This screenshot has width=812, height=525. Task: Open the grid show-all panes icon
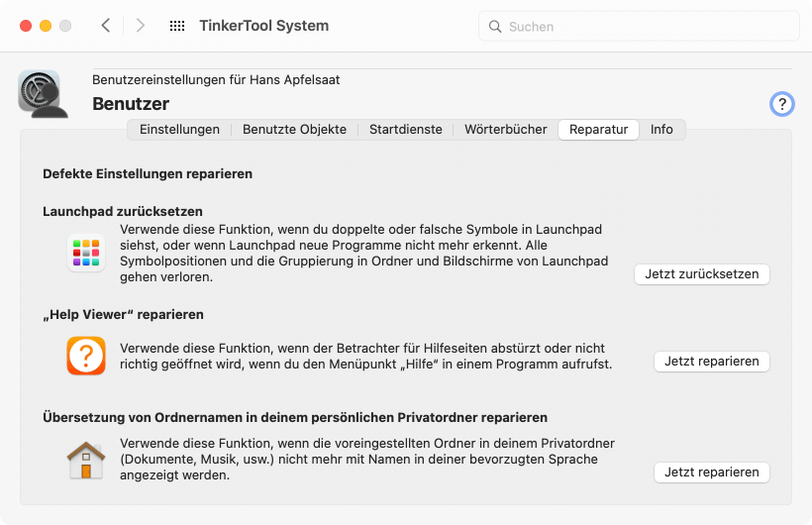tap(177, 26)
